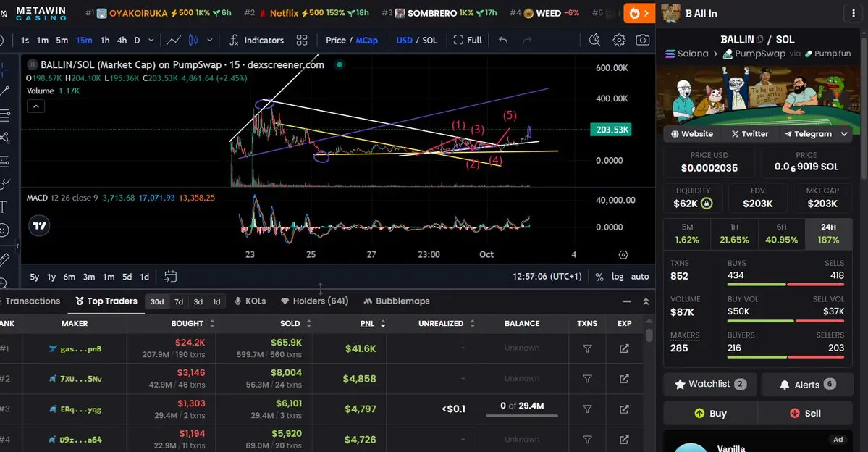
Task: Filter transactions for maker D9z...a64
Action: point(587,439)
